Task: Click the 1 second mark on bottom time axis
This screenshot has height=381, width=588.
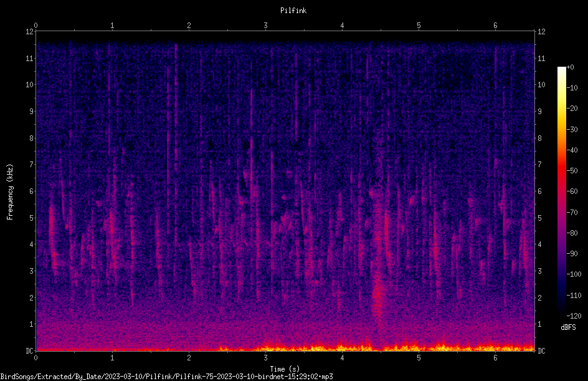Action: [112, 358]
